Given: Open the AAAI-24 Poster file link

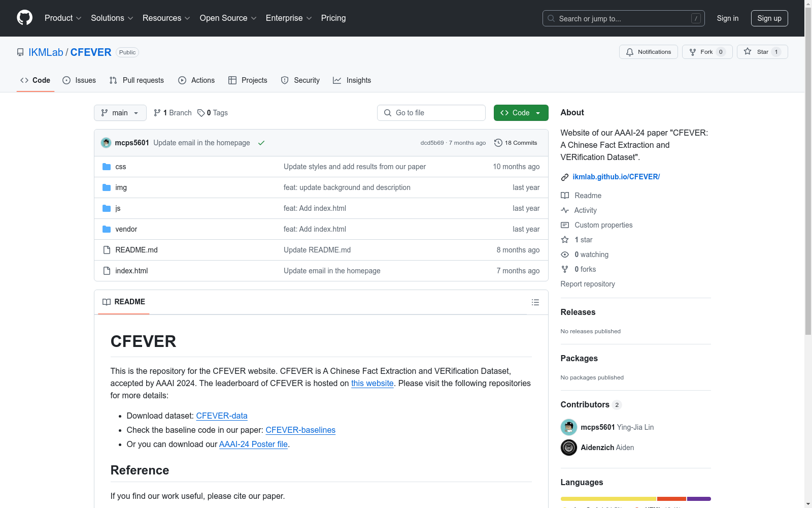Looking at the screenshot, I should [x=253, y=444].
